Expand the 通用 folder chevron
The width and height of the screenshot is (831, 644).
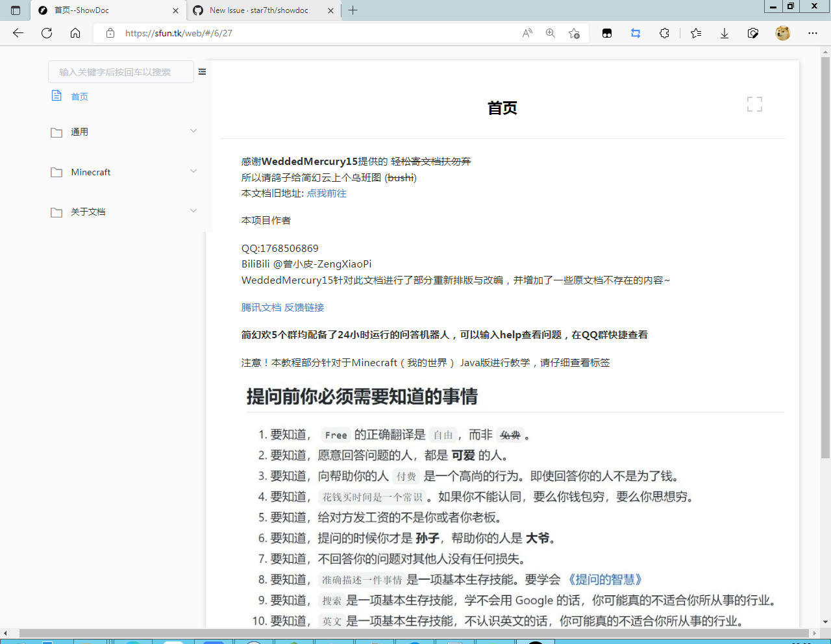click(193, 131)
